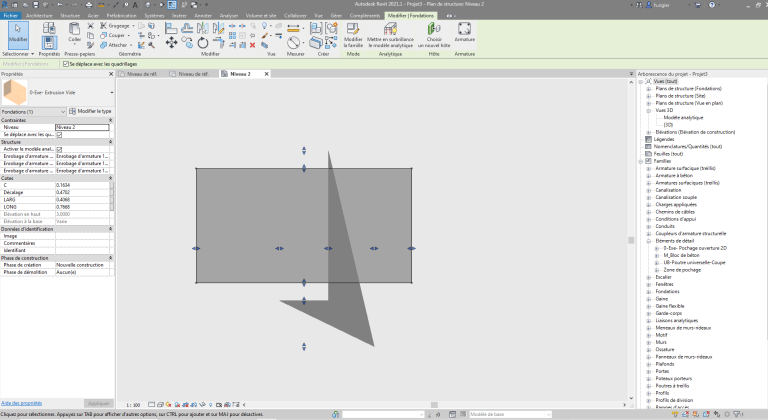
Task: Select the Copy tool in Modifier panel
Action: coord(187,43)
